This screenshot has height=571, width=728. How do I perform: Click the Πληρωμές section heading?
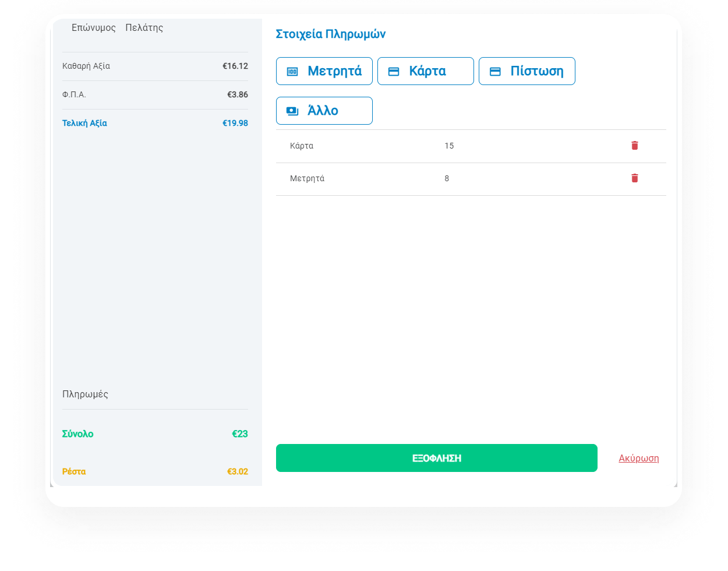coord(85,394)
